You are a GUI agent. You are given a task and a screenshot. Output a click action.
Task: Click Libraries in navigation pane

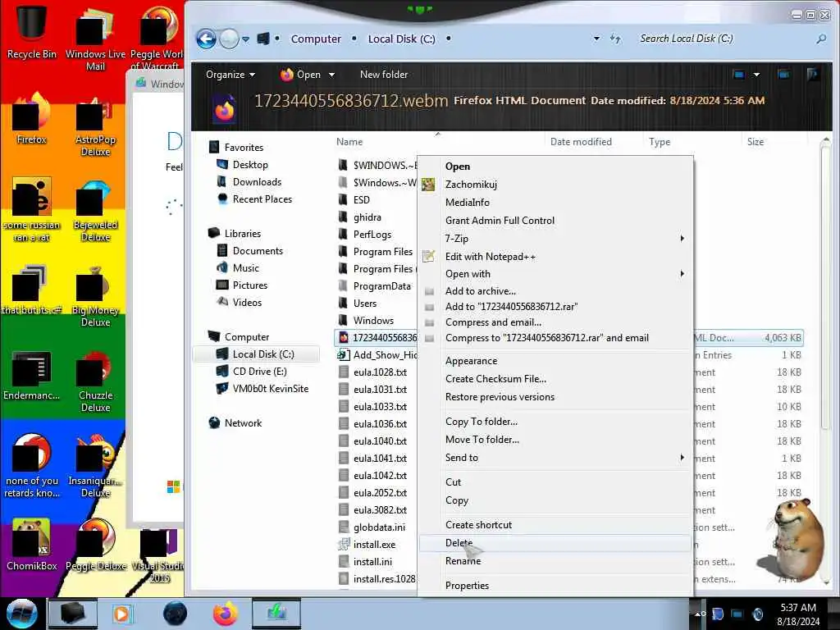(x=243, y=233)
